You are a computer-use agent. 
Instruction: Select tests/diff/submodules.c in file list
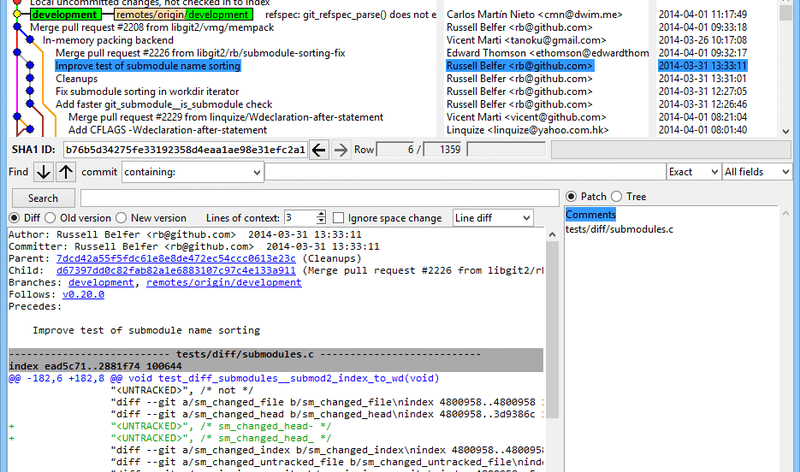(x=619, y=230)
